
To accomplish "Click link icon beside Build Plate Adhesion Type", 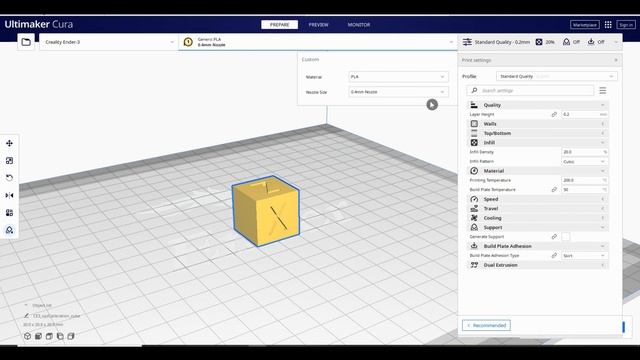I will [554, 256].
